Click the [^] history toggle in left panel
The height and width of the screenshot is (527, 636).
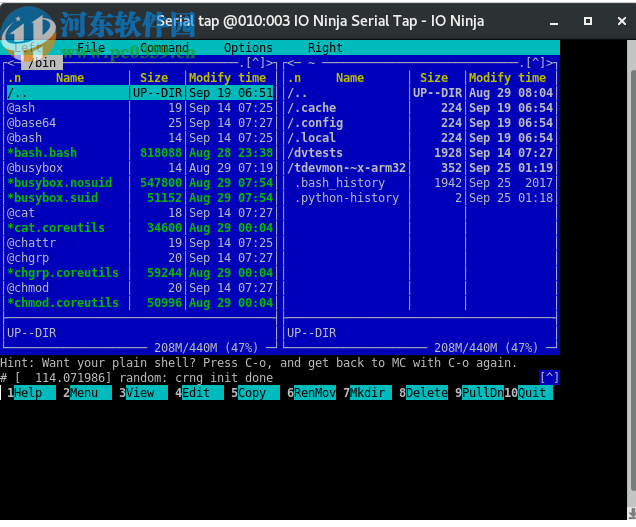pyautogui.click(x=256, y=63)
